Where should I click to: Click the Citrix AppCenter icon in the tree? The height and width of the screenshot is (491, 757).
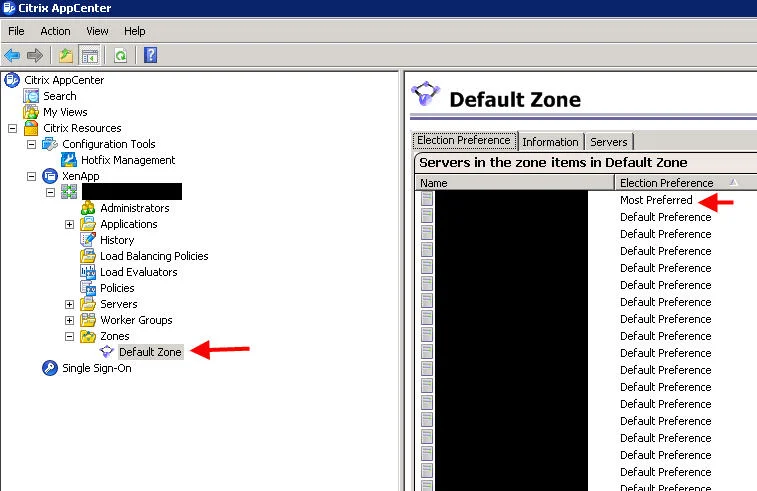(12, 80)
